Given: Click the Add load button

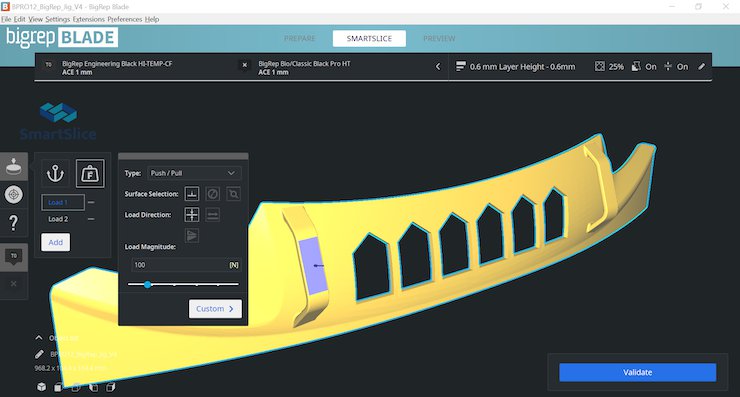Looking at the screenshot, I should [55, 242].
